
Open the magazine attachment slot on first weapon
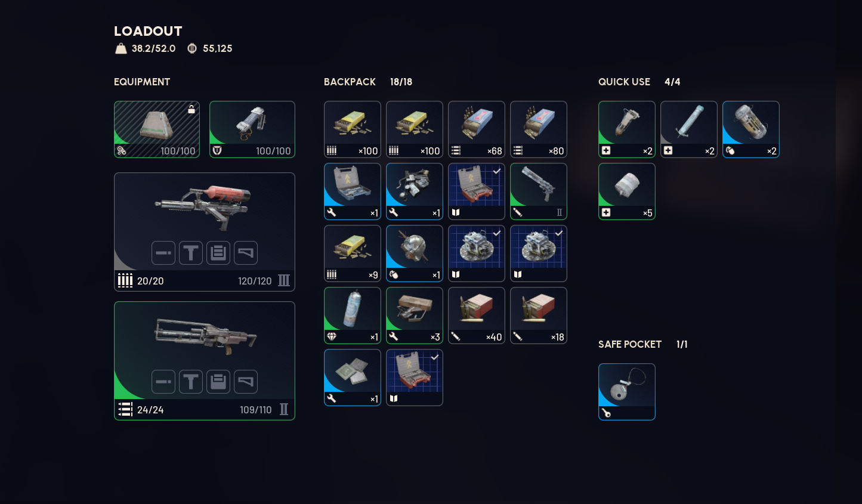point(218,253)
